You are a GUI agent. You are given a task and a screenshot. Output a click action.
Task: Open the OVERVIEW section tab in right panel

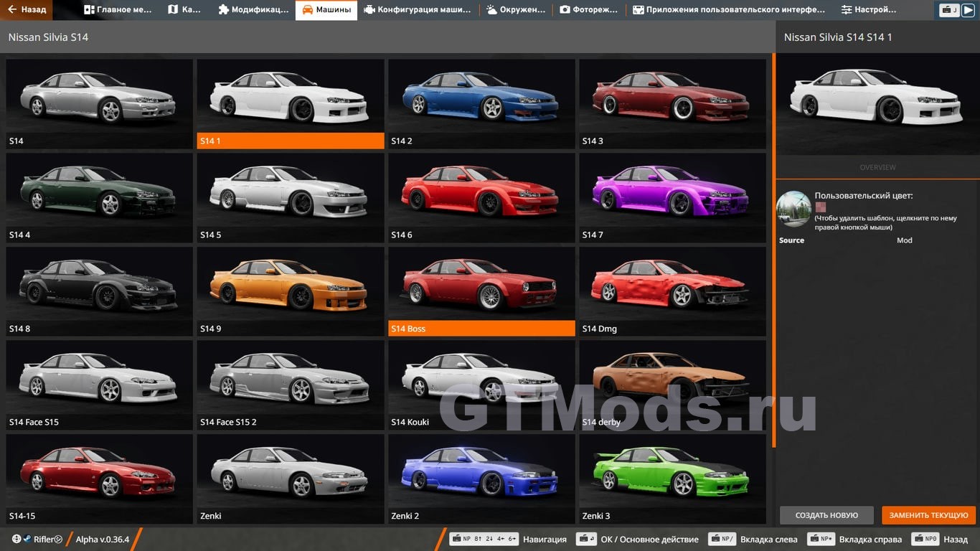(x=877, y=167)
